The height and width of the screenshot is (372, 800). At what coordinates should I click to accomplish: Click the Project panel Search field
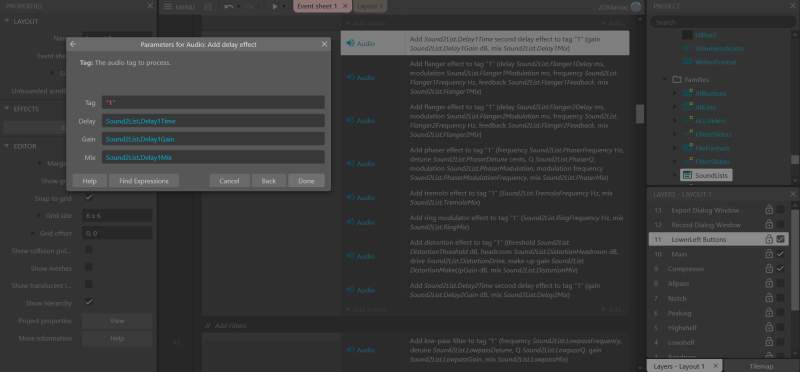coord(722,22)
